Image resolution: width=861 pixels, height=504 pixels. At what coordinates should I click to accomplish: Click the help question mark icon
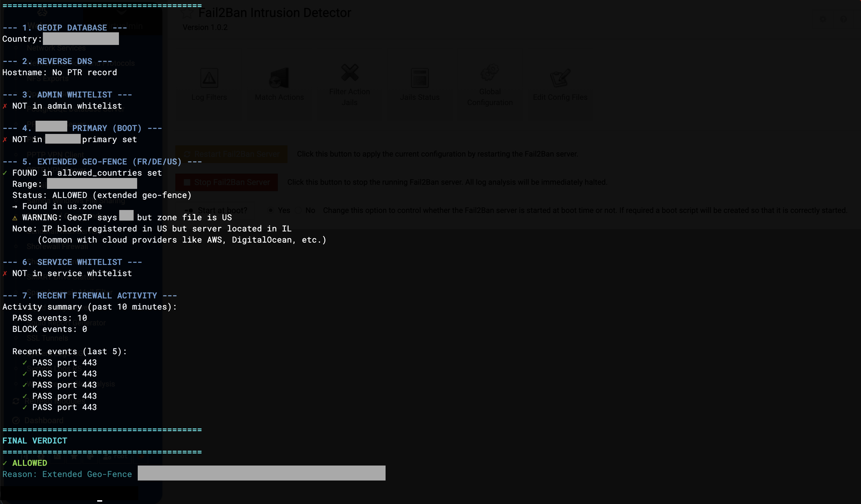click(843, 19)
